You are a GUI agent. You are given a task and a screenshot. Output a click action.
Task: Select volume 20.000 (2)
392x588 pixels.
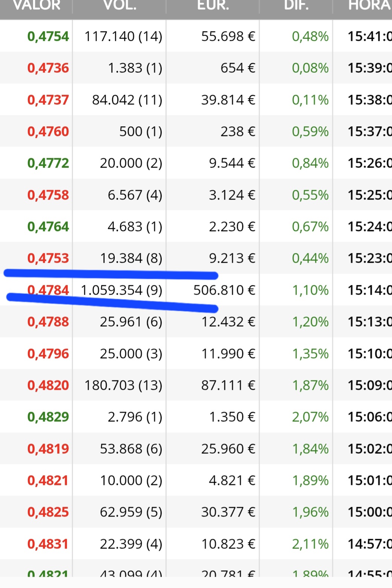click(131, 163)
